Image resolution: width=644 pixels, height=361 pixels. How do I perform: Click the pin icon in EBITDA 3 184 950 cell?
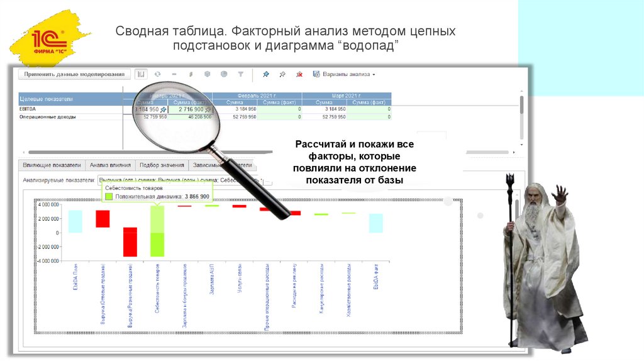click(x=163, y=109)
